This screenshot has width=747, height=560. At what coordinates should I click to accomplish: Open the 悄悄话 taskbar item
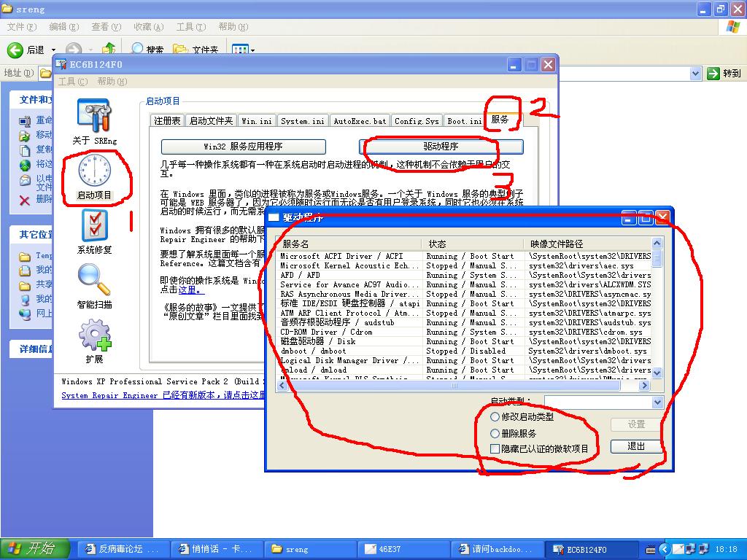[216, 549]
